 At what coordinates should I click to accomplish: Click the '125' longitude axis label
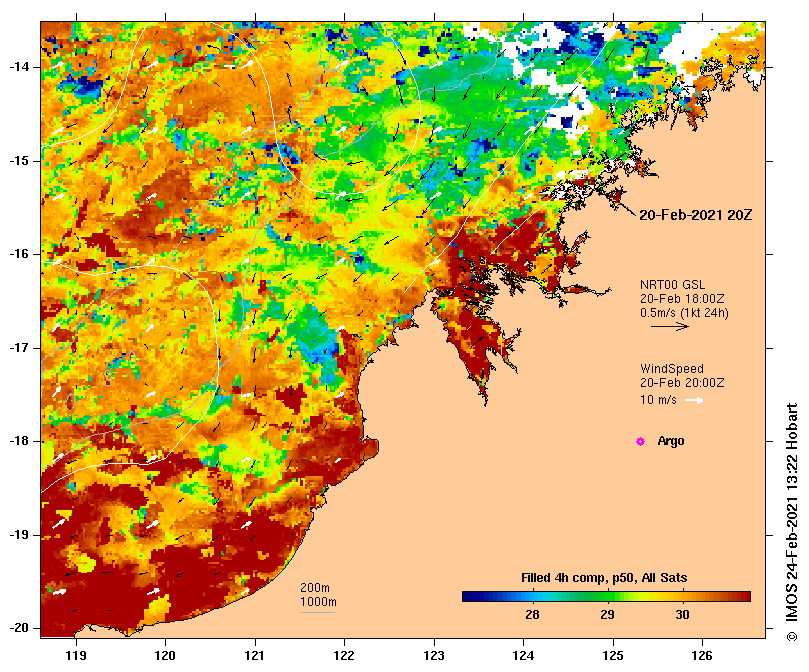(613, 656)
